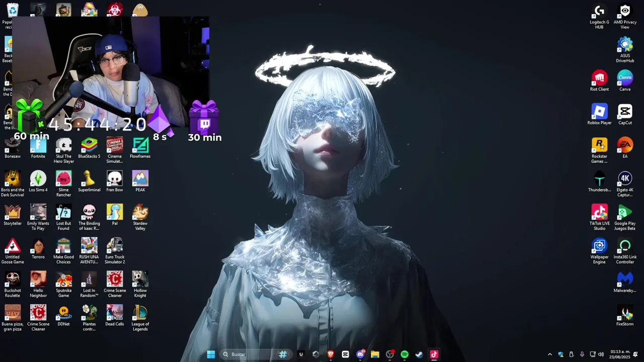Screen dimensions: 644x362
Task: Launch PEAK game shortcut
Action: point(140,182)
